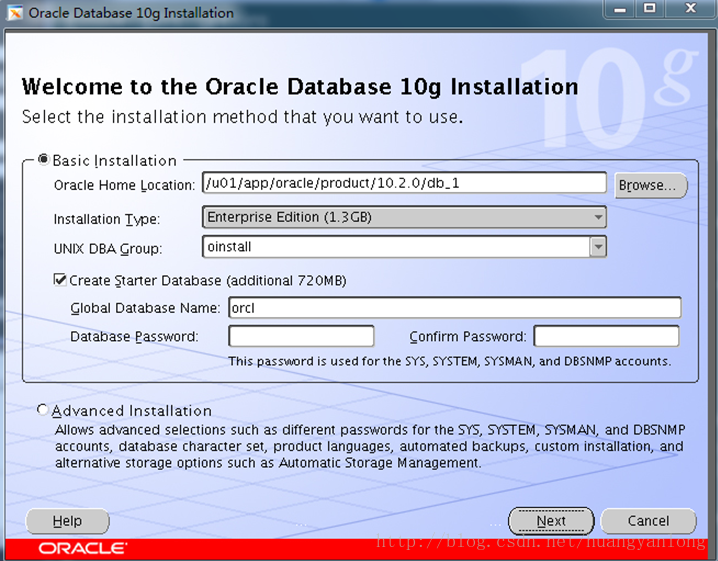Select the Basic Installation radio button

coord(44,159)
